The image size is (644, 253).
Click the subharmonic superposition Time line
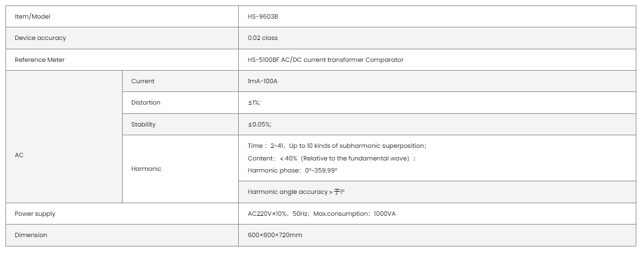pyautogui.click(x=337, y=146)
